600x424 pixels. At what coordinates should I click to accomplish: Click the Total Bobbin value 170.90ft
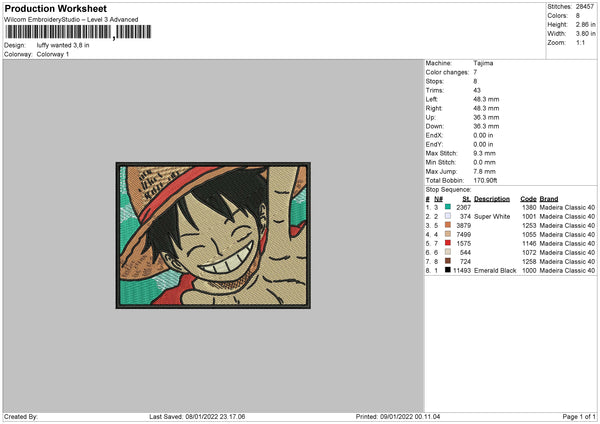[x=485, y=180]
